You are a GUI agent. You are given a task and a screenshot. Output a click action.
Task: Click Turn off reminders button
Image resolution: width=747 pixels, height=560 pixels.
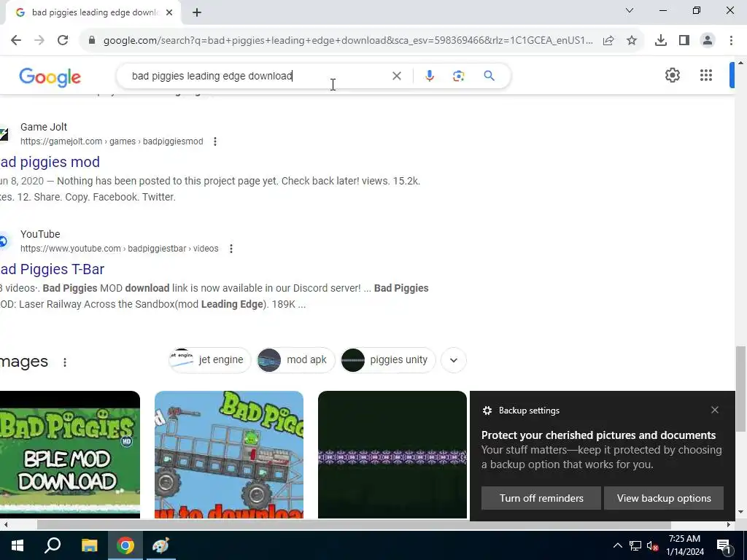point(541,498)
